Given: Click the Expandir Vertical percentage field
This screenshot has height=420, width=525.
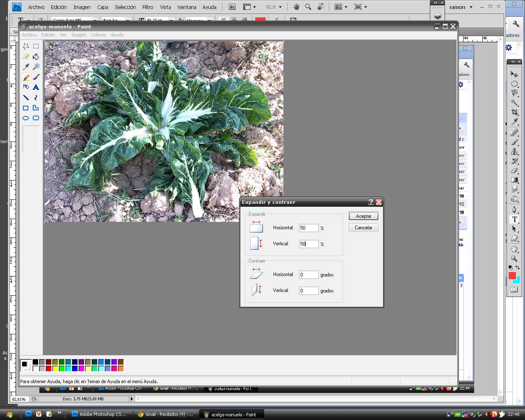Looking at the screenshot, I should (308, 244).
